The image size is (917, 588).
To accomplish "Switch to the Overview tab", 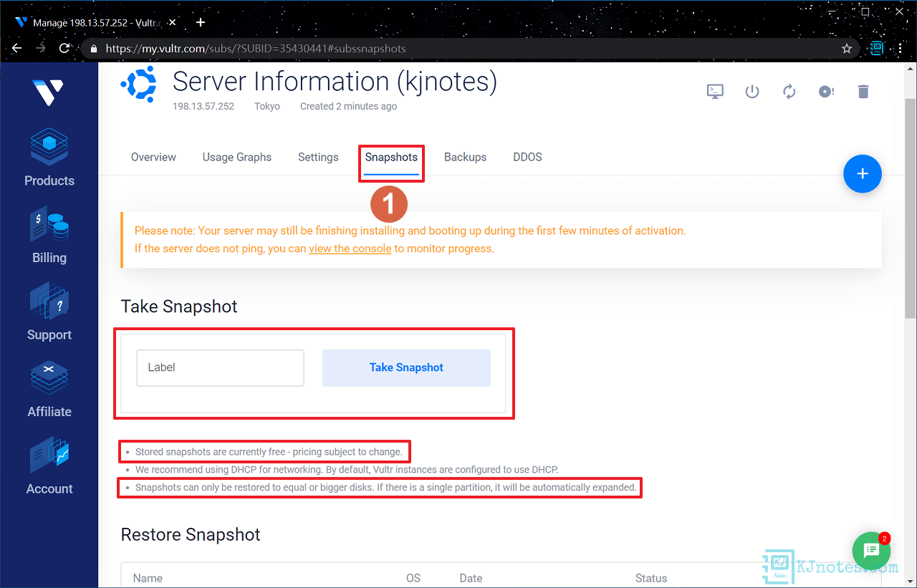I will pyautogui.click(x=153, y=157).
